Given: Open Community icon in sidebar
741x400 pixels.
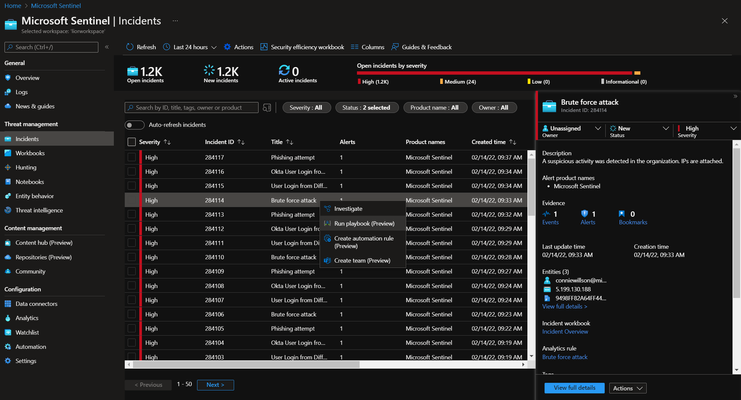Looking at the screenshot, I should 8,271.
